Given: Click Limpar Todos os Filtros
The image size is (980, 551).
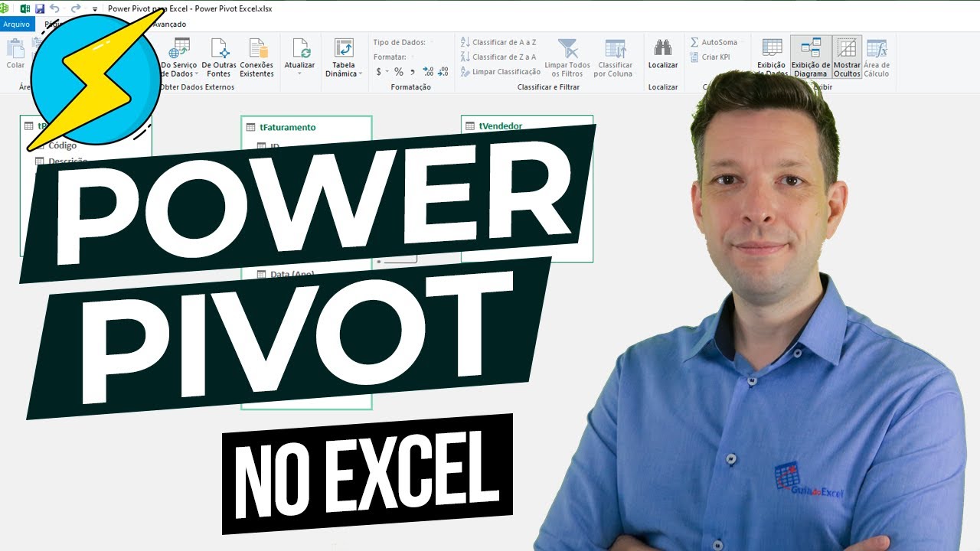Looking at the screenshot, I should tap(567, 58).
